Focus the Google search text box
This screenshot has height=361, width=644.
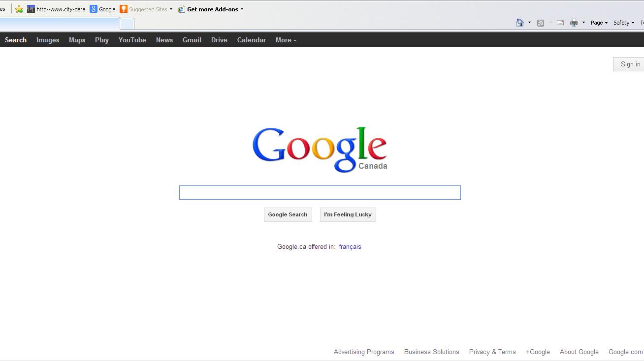pyautogui.click(x=320, y=192)
